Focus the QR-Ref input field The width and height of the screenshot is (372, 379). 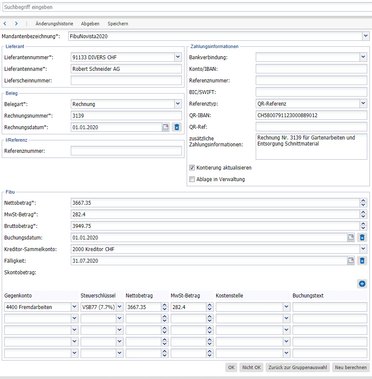pyautogui.click(x=311, y=127)
